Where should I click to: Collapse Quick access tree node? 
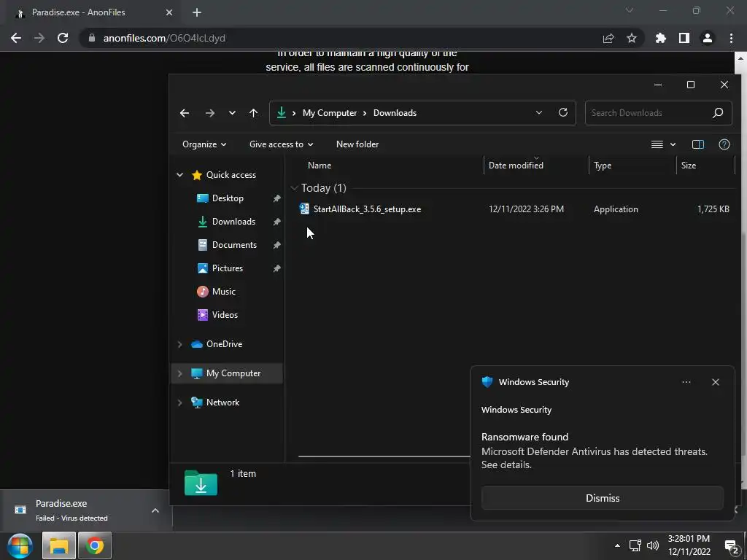click(179, 175)
